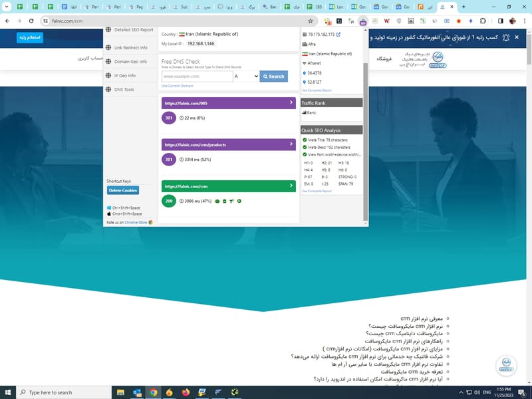
Task: Click the active redirect-path extension icon
Action: point(363,21)
